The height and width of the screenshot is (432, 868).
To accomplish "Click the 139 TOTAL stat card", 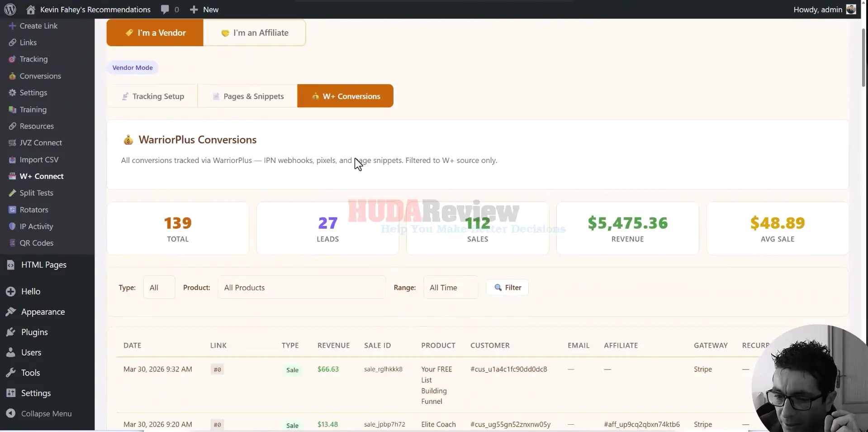I will click(x=178, y=228).
